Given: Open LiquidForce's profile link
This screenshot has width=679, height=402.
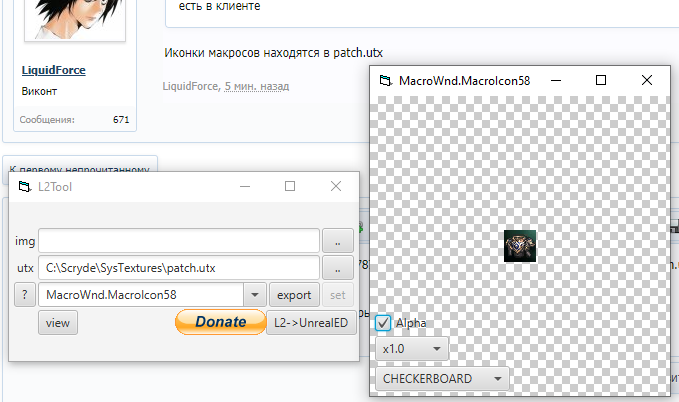Looking at the screenshot, I should [x=53, y=70].
